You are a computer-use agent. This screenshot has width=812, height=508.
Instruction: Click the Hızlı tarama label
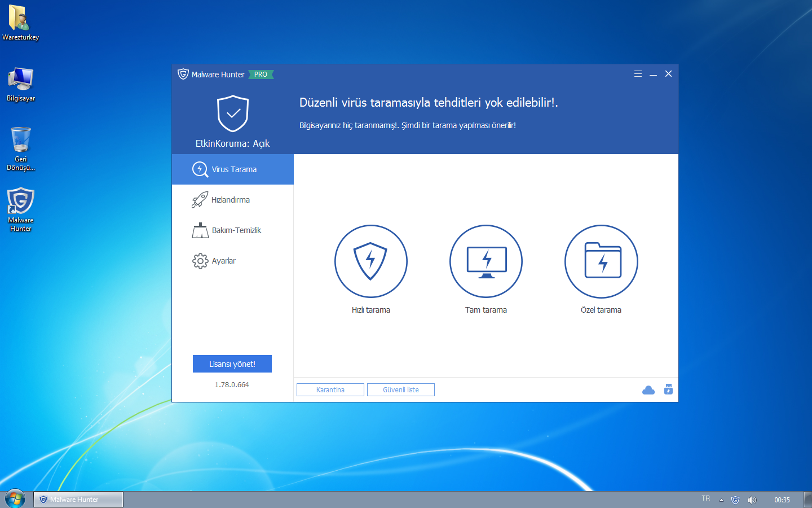point(371,310)
